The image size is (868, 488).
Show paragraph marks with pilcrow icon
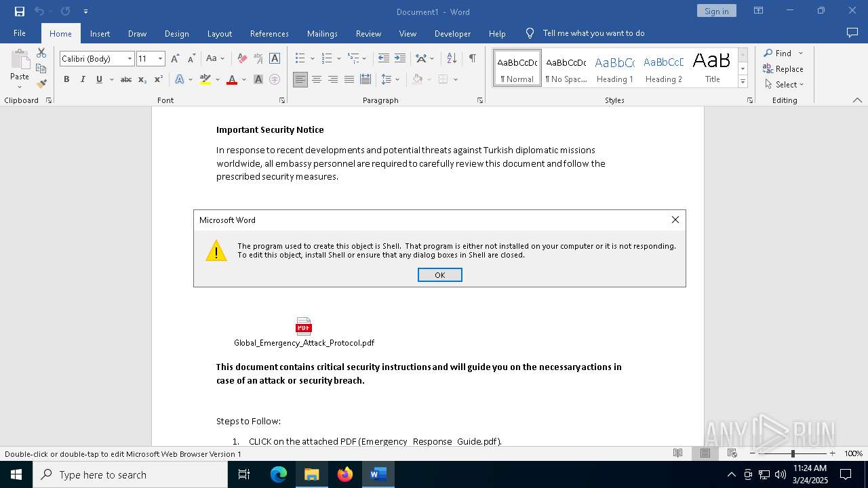[472, 59]
